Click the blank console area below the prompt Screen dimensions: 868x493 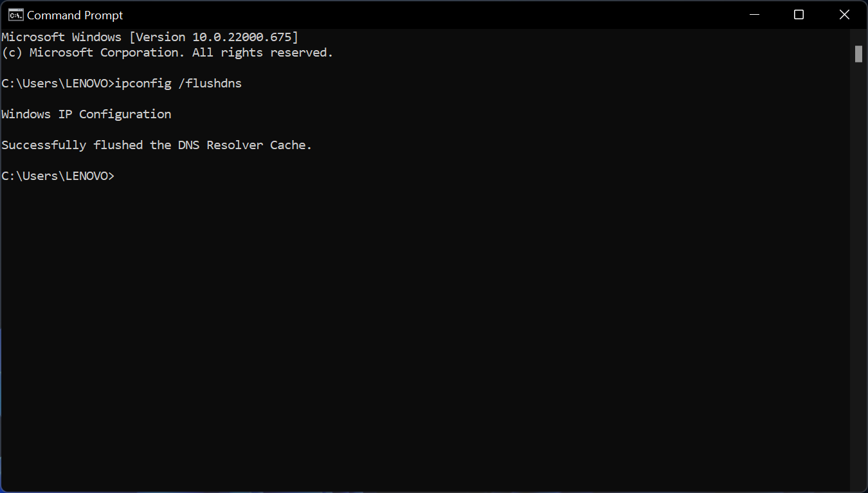pos(424,334)
